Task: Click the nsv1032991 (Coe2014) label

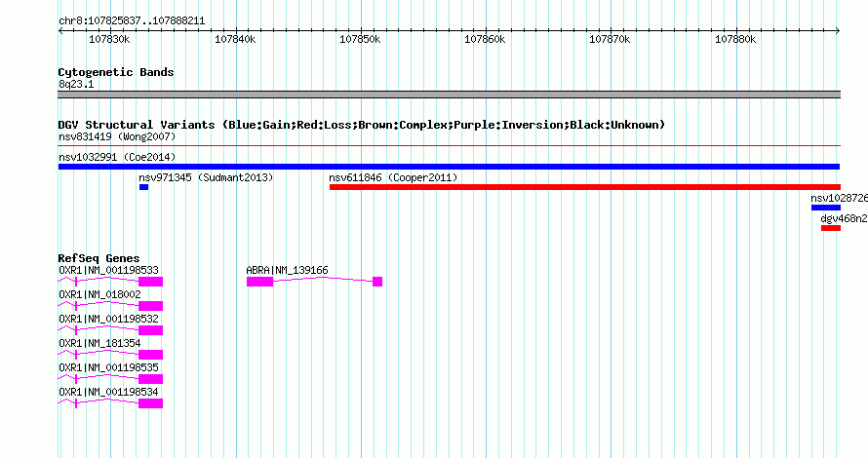Action: (117, 157)
